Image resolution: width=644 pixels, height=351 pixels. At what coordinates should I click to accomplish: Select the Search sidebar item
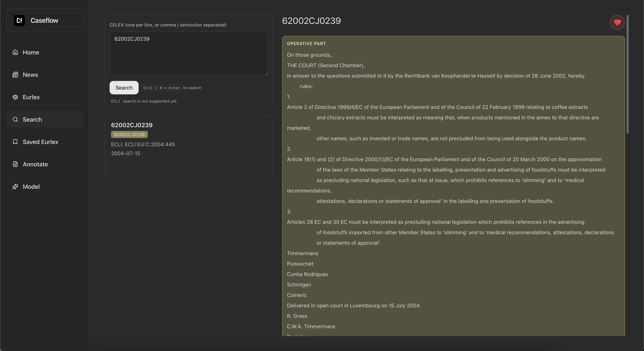[x=45, y=119]
